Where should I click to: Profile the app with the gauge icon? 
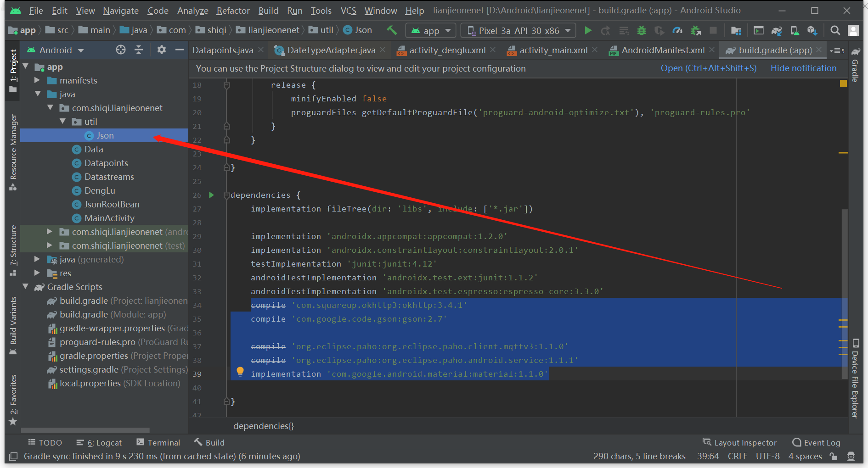678,30
